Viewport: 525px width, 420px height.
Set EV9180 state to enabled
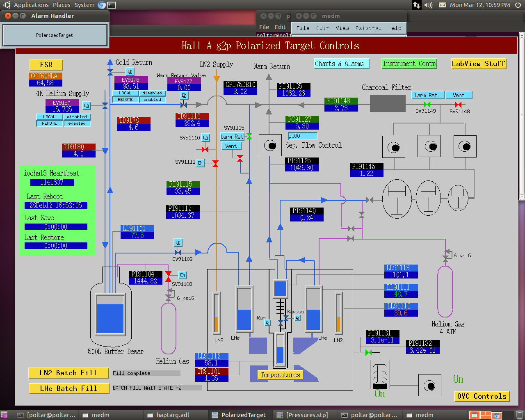(77, 123)
